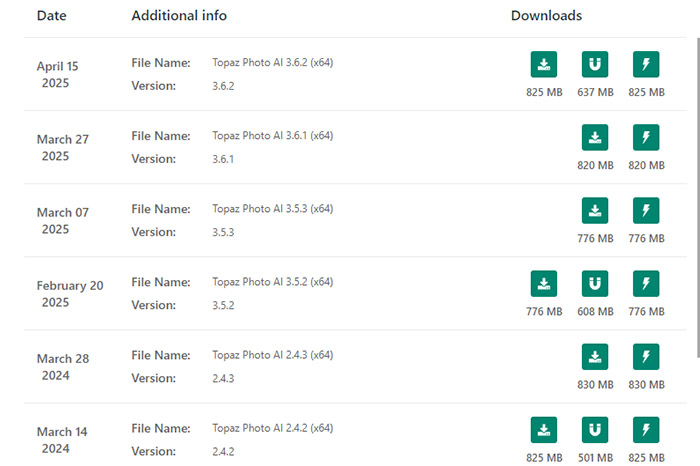Click the version value 3.5.2
Viewport: 700px width, 466px height.
point(223,306)
